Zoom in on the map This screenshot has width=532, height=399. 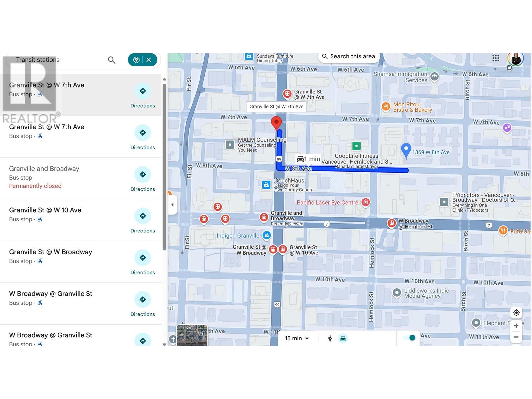[516, 326]
